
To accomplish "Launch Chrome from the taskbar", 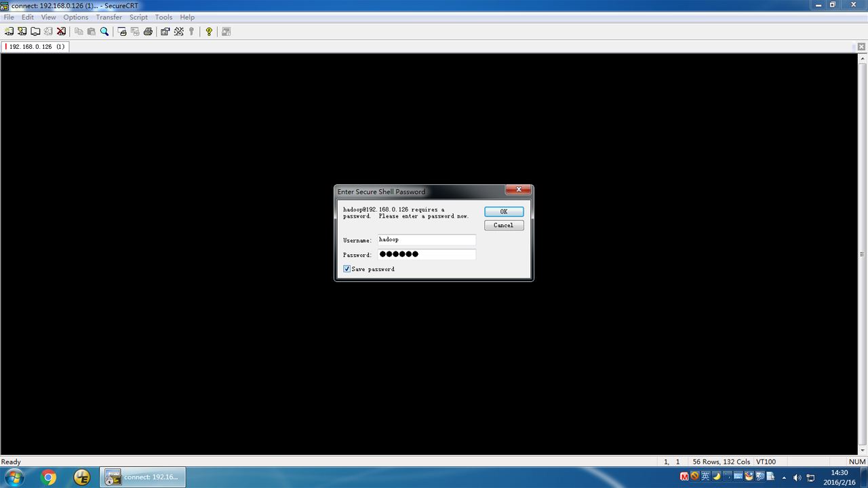I will click(49, 477).
